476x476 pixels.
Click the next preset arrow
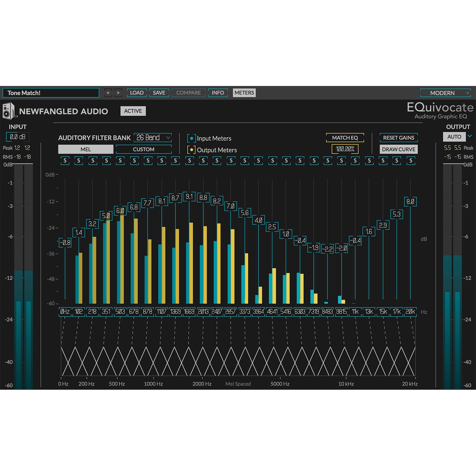pos(118,93)
